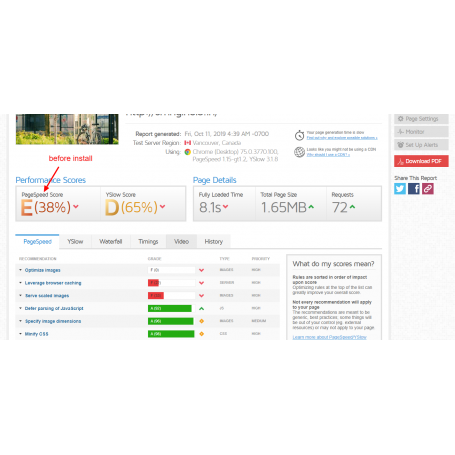Viewport: 455px width, 455px height.
Task: Click the Download PDF button
Action: (x=421, y=161)
